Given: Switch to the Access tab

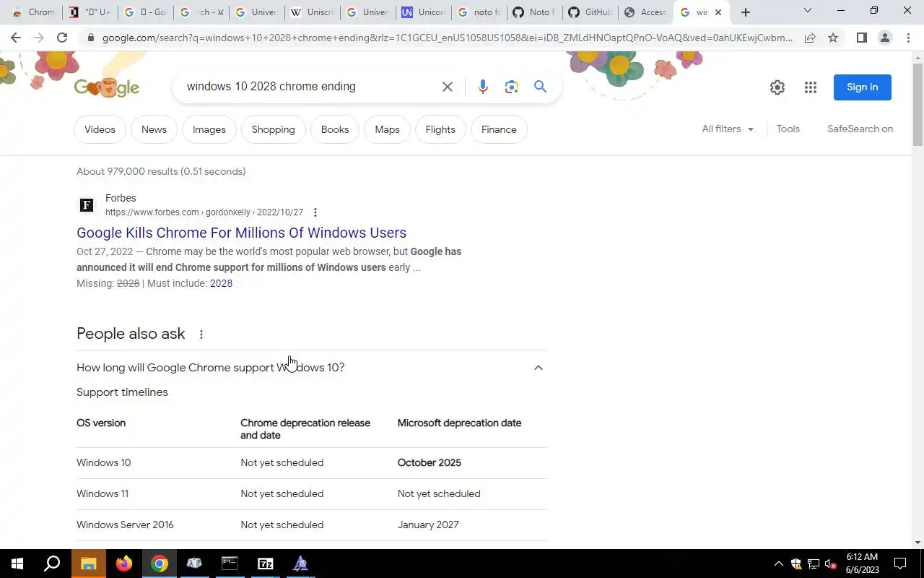Looking at the screenshot, I should [647, 12].
